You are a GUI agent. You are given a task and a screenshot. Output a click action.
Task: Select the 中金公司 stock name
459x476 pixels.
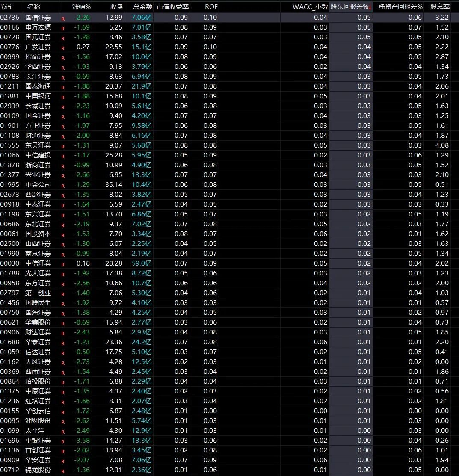(38, 185)
